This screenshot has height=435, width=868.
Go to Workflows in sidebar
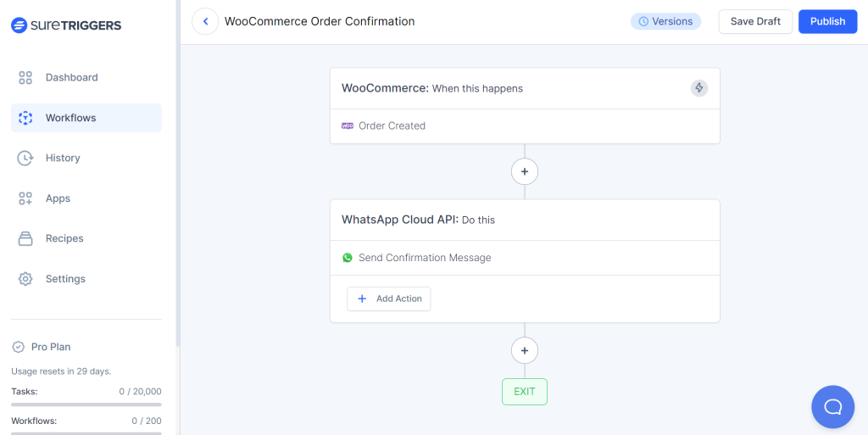(70, 118)
